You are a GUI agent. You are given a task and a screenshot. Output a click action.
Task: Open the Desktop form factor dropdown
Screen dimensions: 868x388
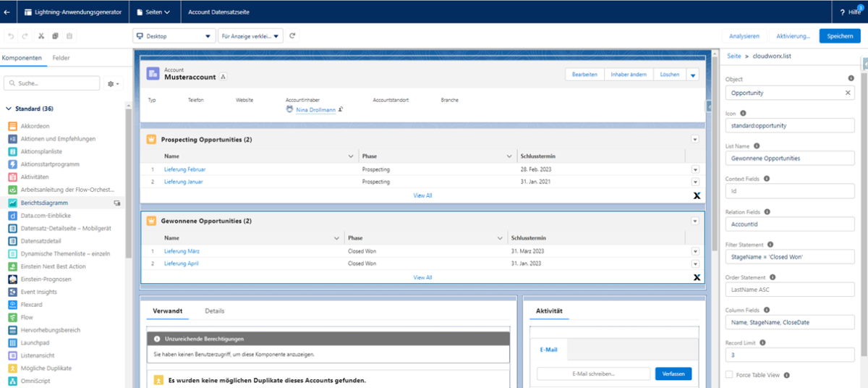coord(174,35)
